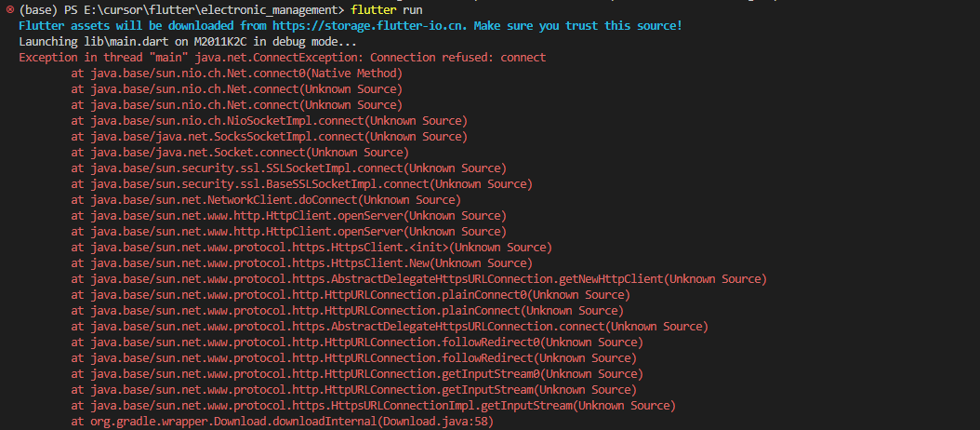Click the HttpsURLConnectionImpl.getInputStream stack line
This screenshot has height=430, width=980.
click(373, 405)
